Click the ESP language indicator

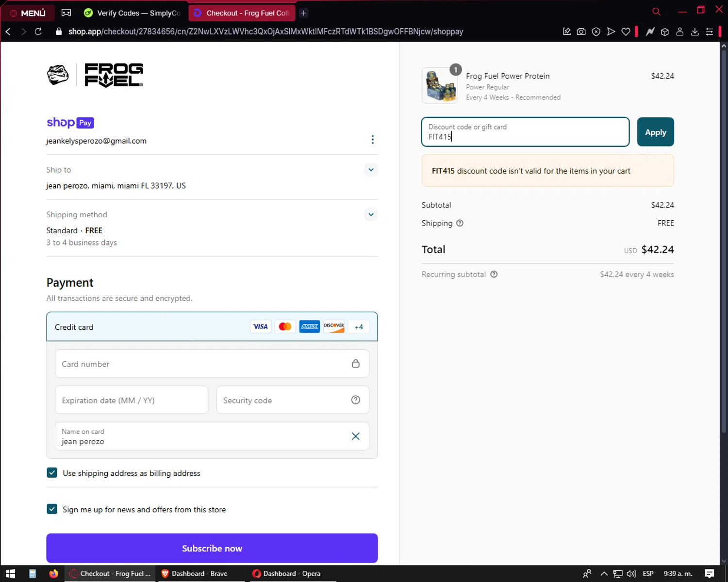pos(648,574)
